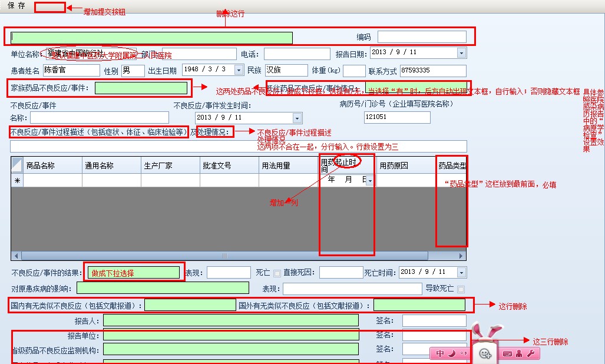Focus the 部门 input field
Image resolution: width=605 pixels, height=364 pixels.
click(199, 54)
